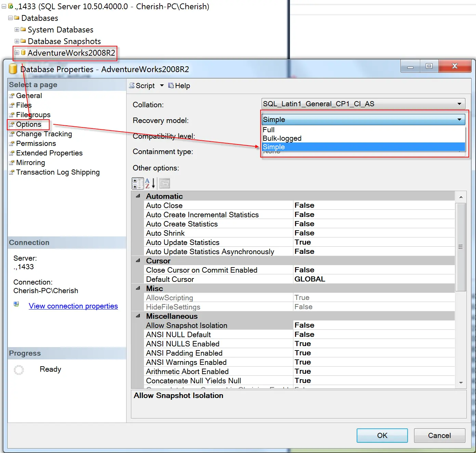
Task: Maximize the Database Properties dialog
Action: (x=429, y=66)
